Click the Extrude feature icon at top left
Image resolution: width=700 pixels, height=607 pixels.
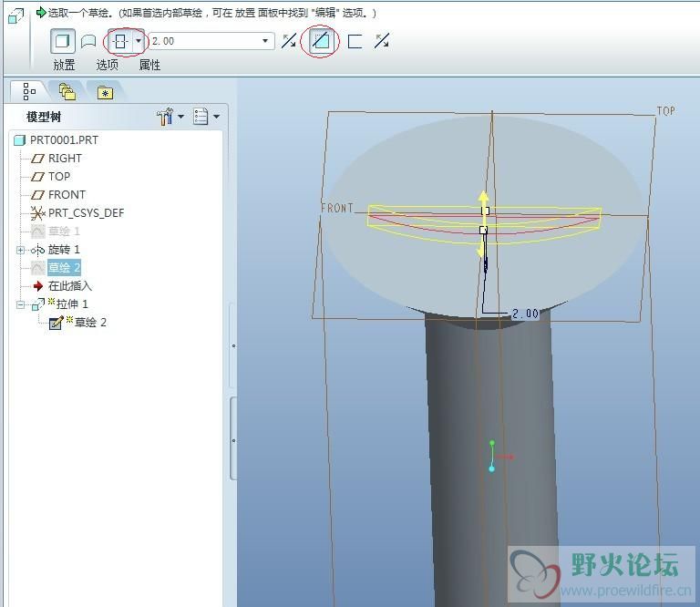point(16,16)
